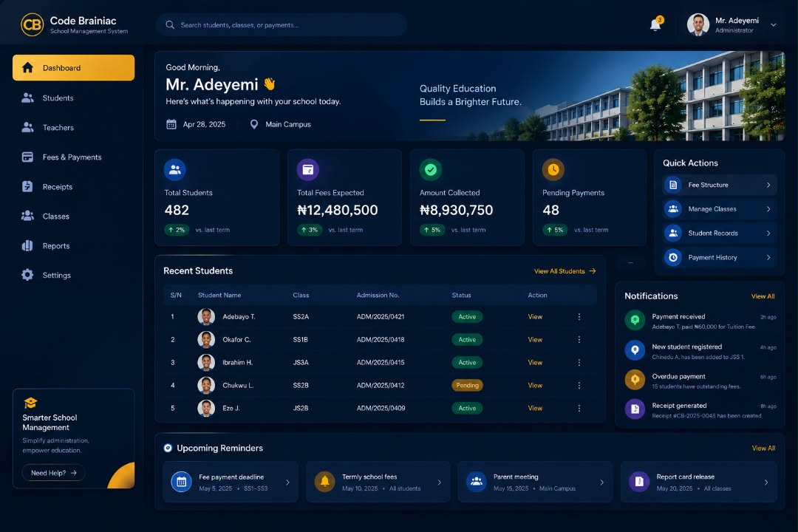This screenshot has height=532, width=798.
Task: Open the more options menu for Okafor C.
Action: 579,340
